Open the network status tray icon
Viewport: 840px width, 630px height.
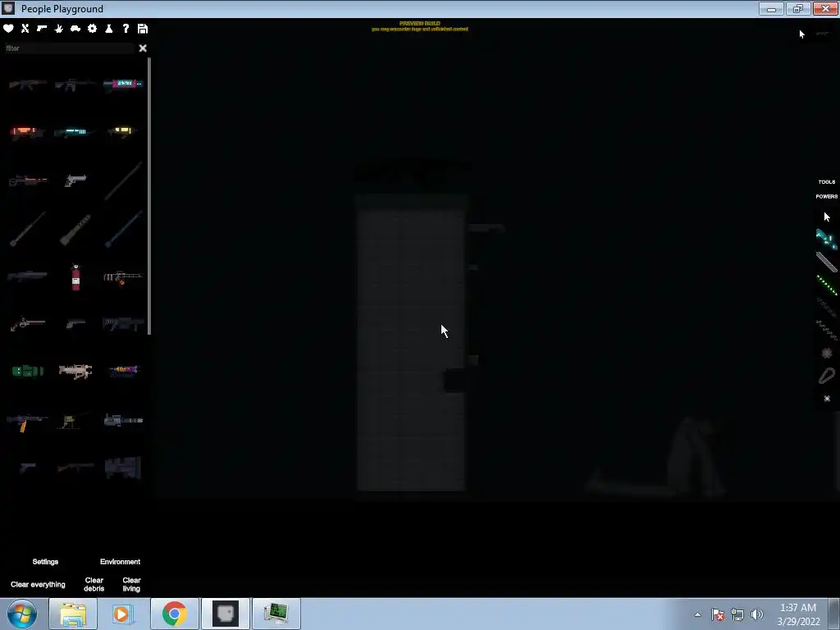tap(737, 614)
